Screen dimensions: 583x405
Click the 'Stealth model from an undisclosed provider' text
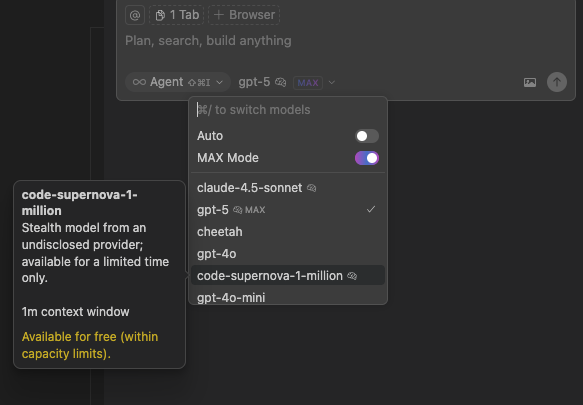tap(84, 236)
